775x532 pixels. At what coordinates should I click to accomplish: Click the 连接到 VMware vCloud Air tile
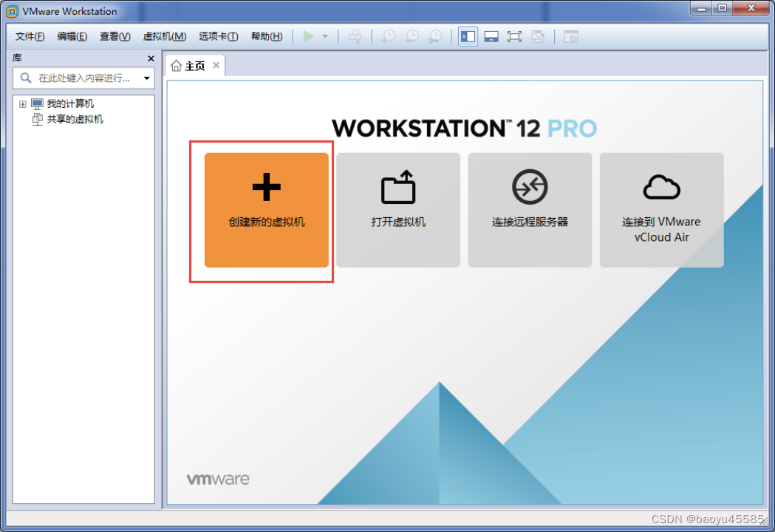coord(662,210)
